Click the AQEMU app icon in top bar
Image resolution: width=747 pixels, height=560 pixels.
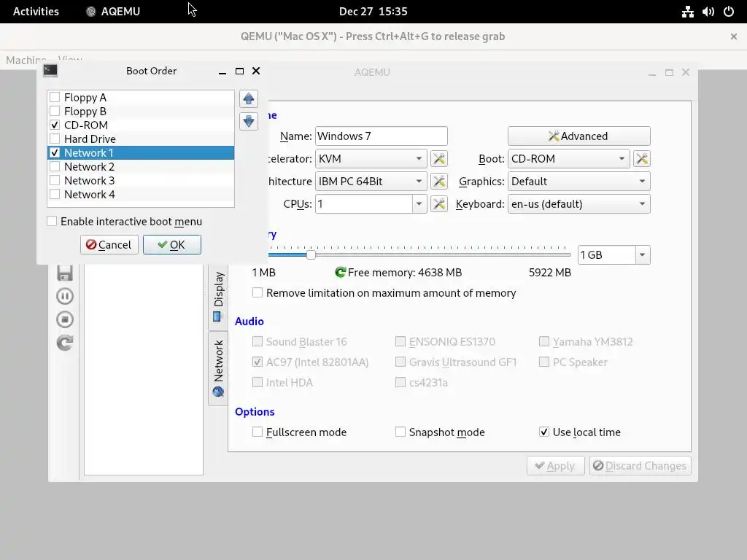(x=90, y=12)
